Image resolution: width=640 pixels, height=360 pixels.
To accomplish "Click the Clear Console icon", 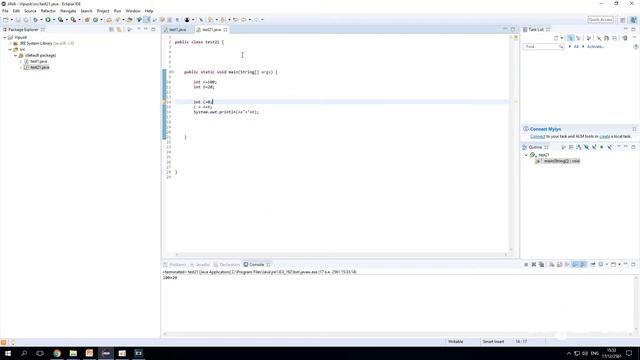I will [551, 264].
